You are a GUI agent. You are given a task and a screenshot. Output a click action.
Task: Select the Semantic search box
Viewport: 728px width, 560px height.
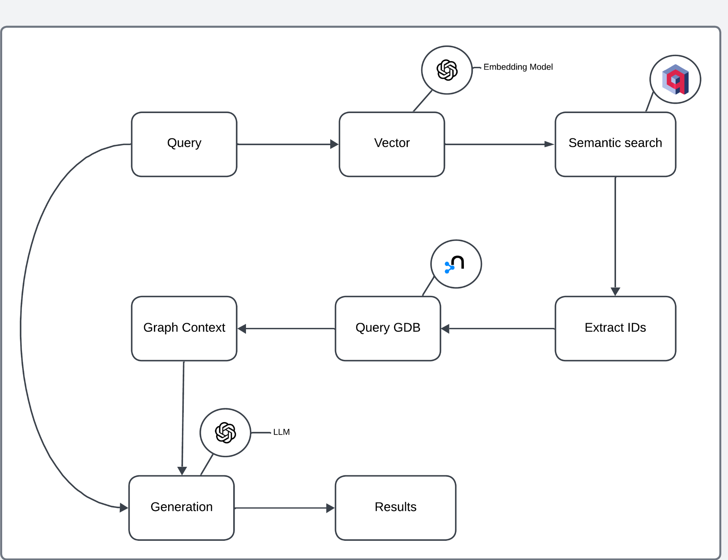pos(615,144)
